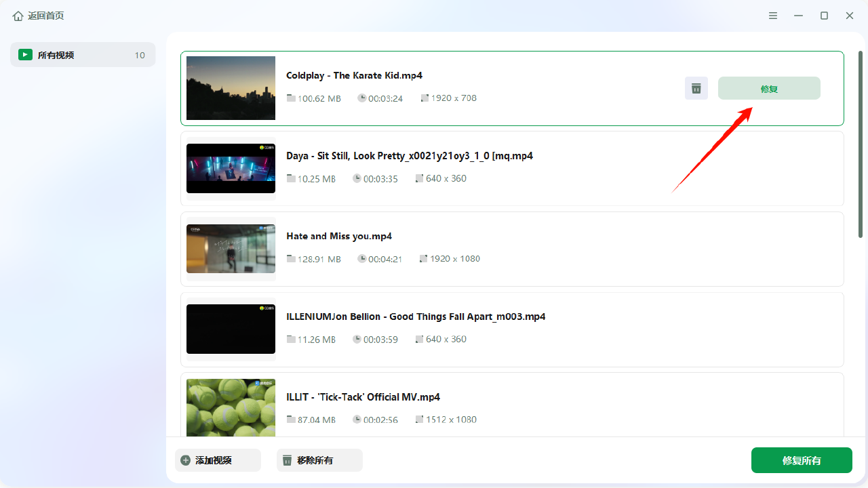Click the trash icon on 移除所有
Image resolution: width=868 pixels, height=488 pixels.
pyautogui.click(x=288, y=460)
